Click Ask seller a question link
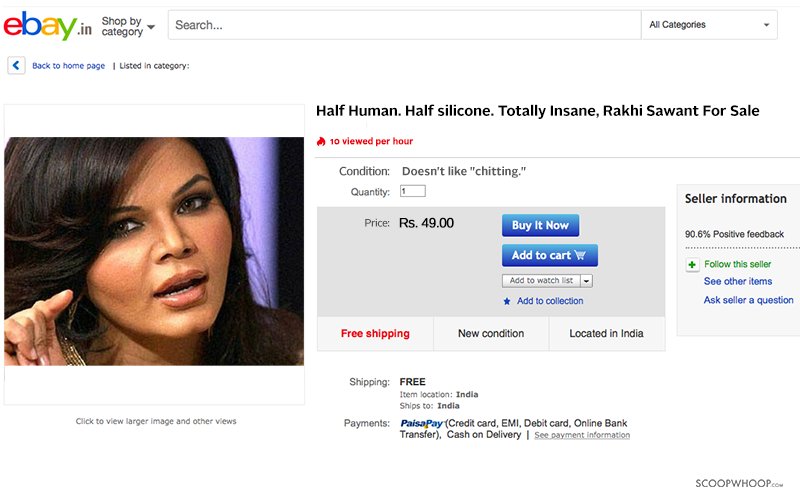The image size is (800, 500). (748, 300)
